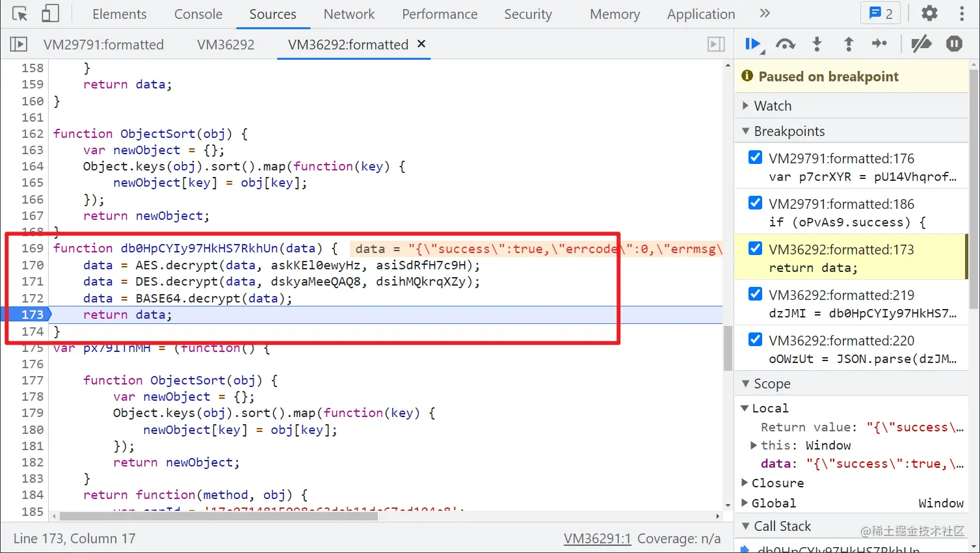Click the 'oOWzUt = JSON.parse(dzJM…' breakpoint snippet
This screenshot has height=553, width=980.
click(862, 358)
